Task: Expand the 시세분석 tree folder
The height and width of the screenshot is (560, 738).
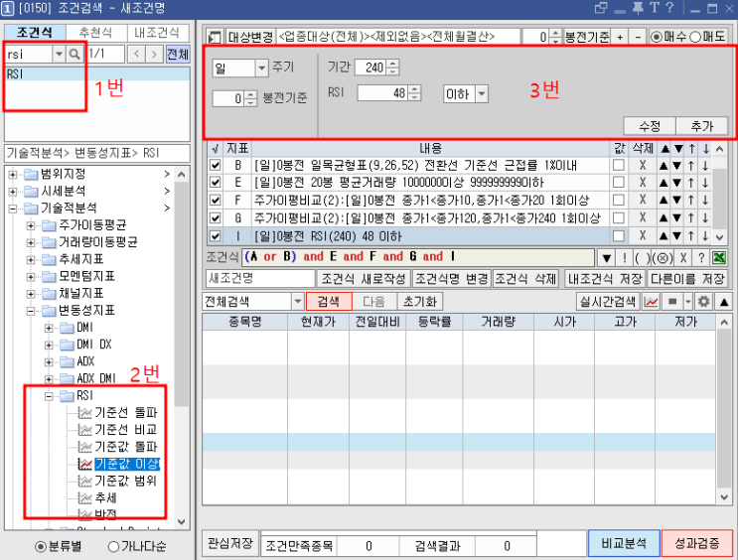Action: pyautogui.click(x=13, y=191)
